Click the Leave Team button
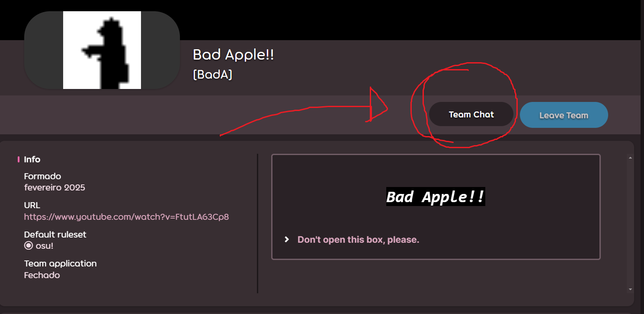This screenshot has width=644, height=314. (564, 115)
